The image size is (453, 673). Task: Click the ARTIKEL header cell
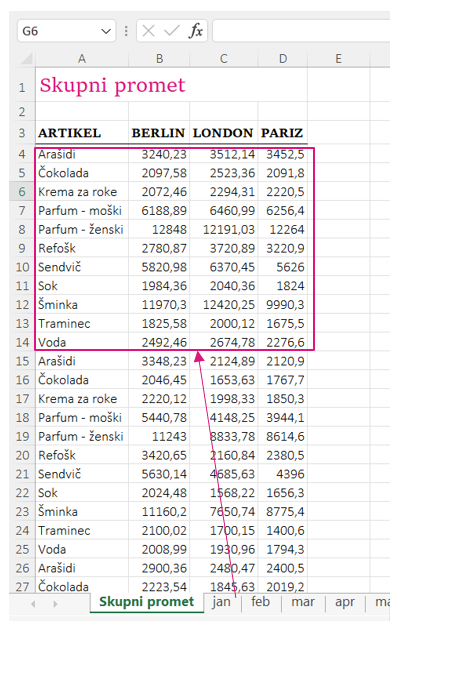tap(82, 133)
